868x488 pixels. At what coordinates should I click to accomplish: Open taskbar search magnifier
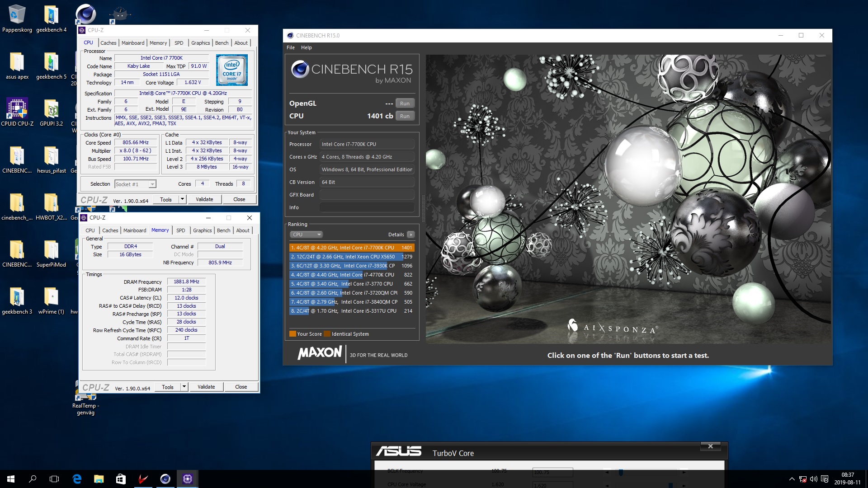pos(33,479)
